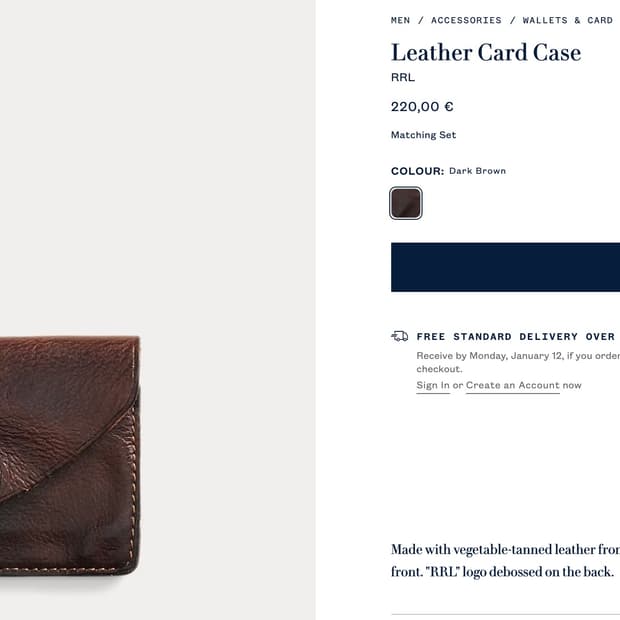The width and height of the screenshot is (620, 620).
Task: Click the vegetable-tanned leather description text
Action: click(x=505, y=550)
